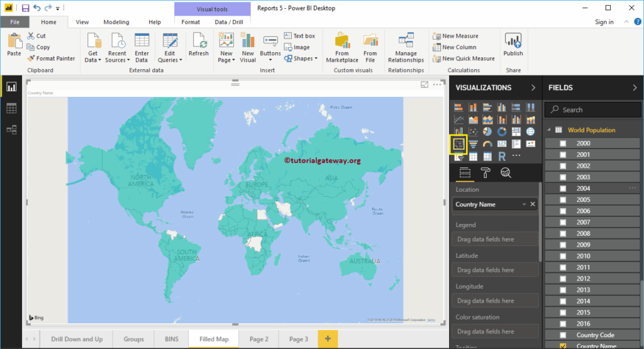Image resolution: width=644 pixels, height=349 pixels.
Task: Check the 2014 field checkbox
Action: point(563,301)
